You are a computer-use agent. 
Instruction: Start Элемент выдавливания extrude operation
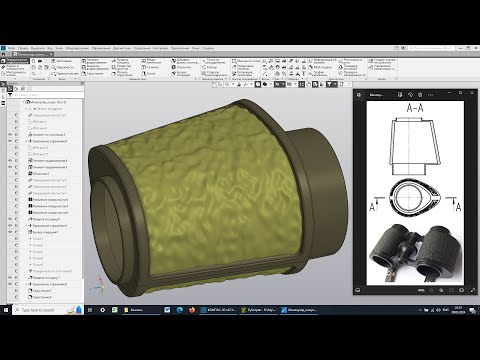click(95, 61)
